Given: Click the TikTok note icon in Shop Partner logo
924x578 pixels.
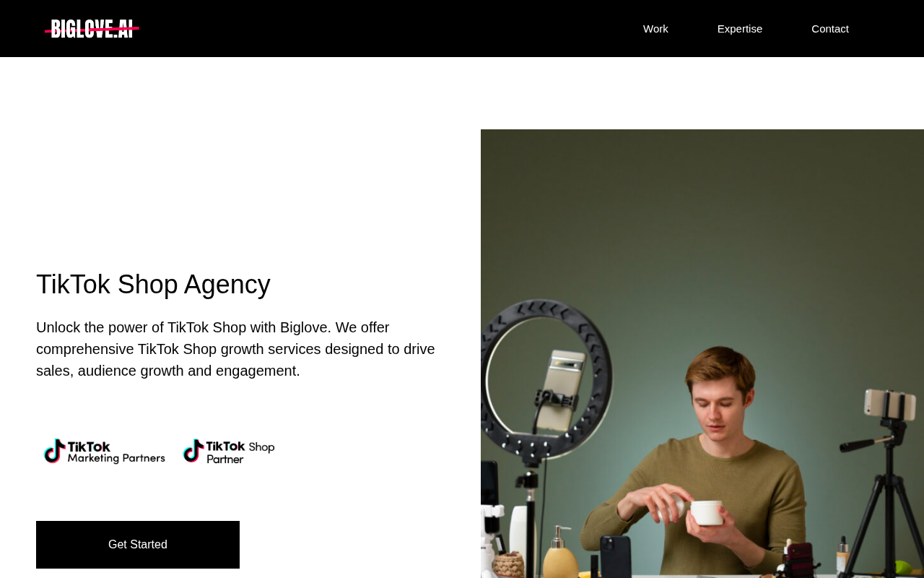Looking at the screenshot, I should click(193, 451).
